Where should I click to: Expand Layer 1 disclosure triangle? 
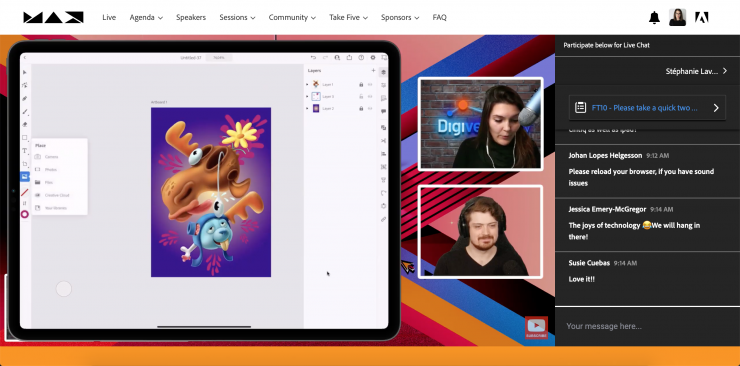click(307, 84)
